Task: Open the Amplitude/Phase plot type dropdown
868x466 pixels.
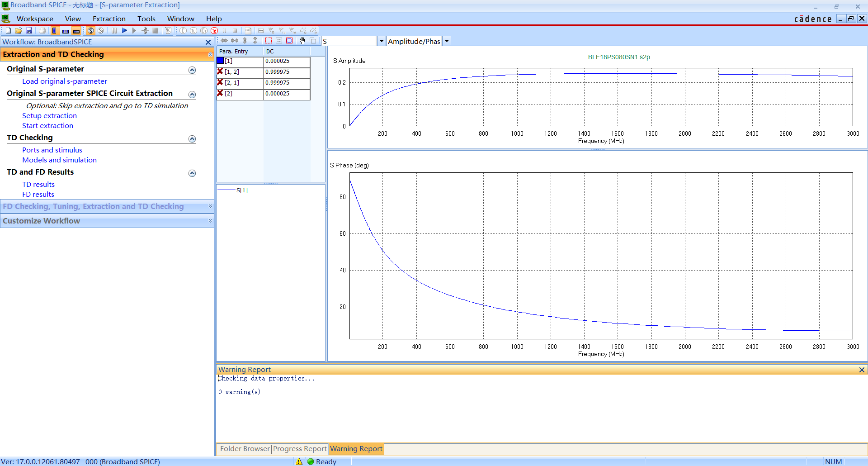Action: pyautogui.click(x=447, y=41)
